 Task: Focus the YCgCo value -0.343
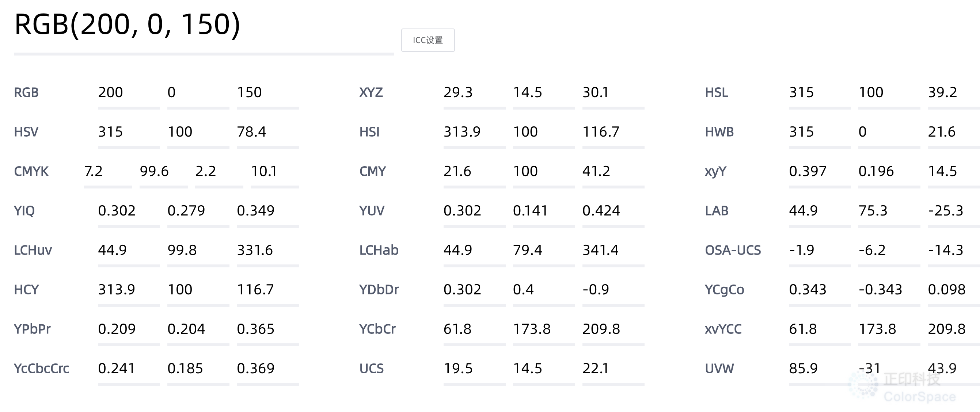pos(889,292)
